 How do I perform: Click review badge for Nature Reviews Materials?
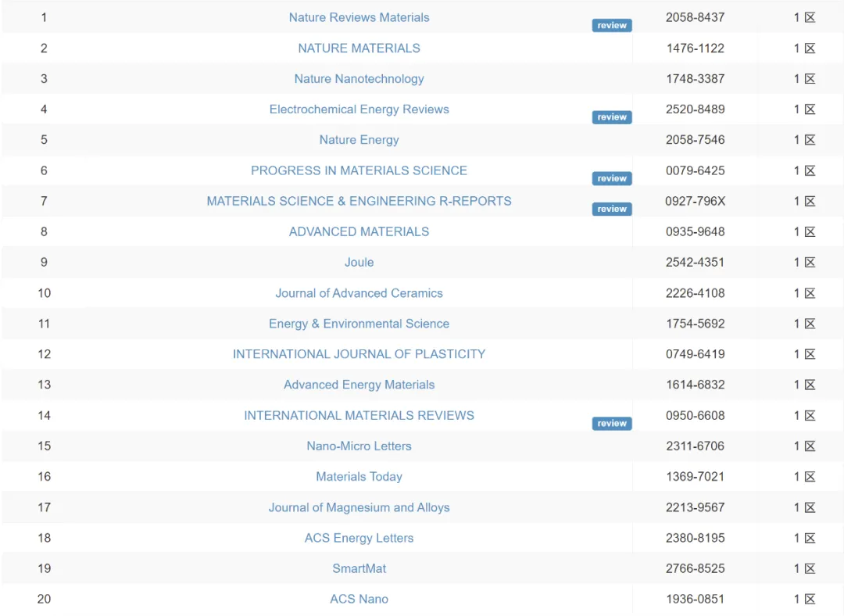612,25
